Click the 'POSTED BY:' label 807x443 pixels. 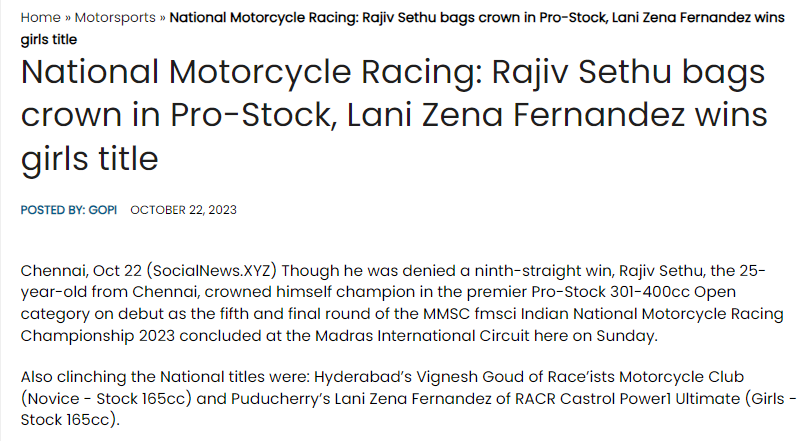(x=55, y=210)
